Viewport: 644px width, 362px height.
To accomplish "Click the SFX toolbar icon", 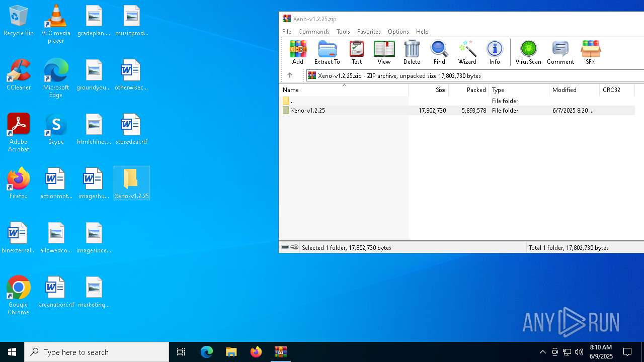I will coord(590,52).
